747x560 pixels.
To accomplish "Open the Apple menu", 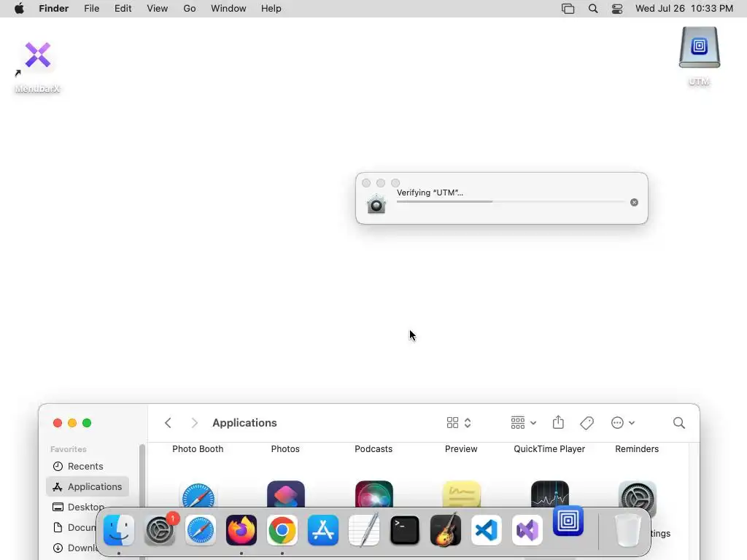I will pyautogui.click(x=19, y=9).
